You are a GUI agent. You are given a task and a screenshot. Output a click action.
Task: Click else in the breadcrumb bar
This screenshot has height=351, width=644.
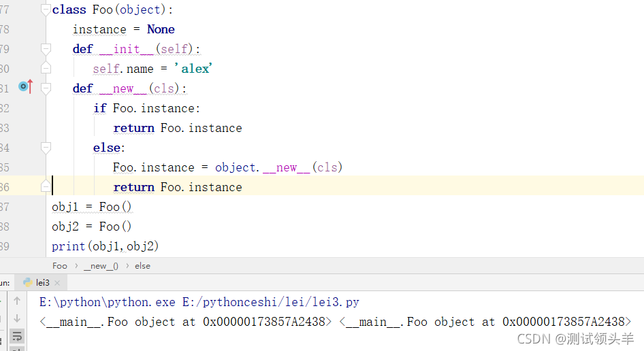point(142,266)
